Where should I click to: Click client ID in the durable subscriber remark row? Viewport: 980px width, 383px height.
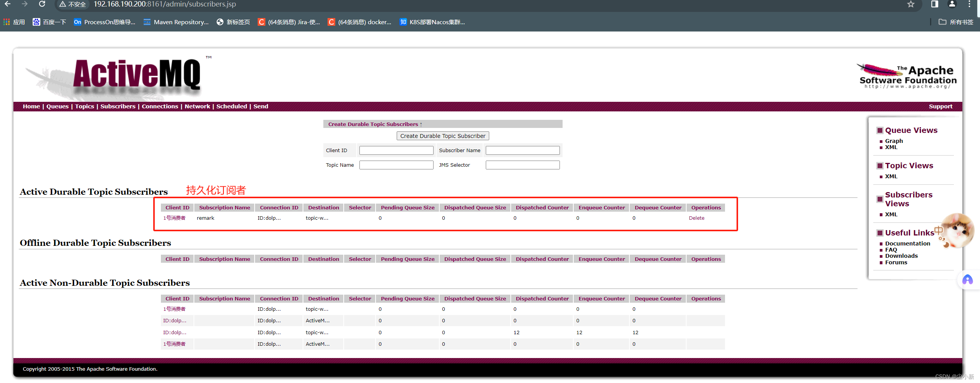click(174, 218)
